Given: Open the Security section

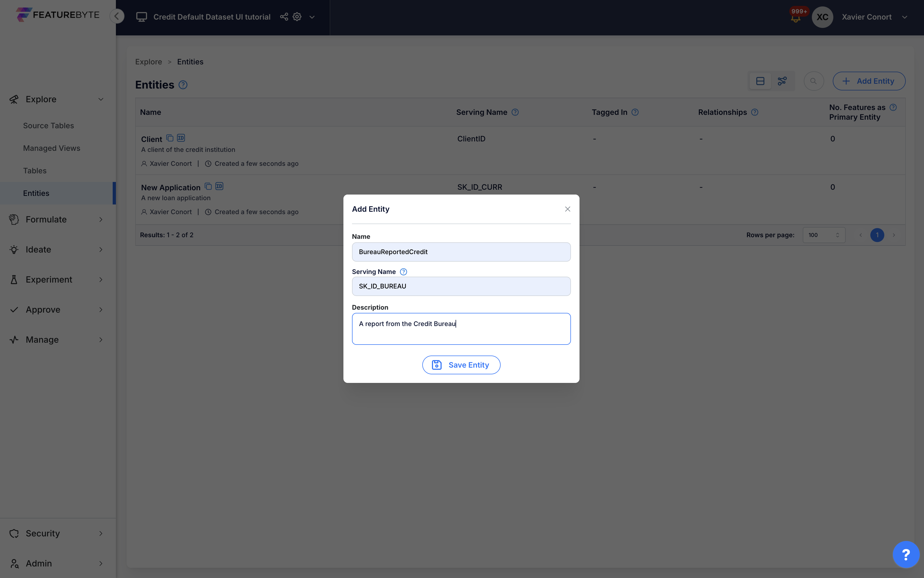Looking at the screenshot, I should 42,533.
